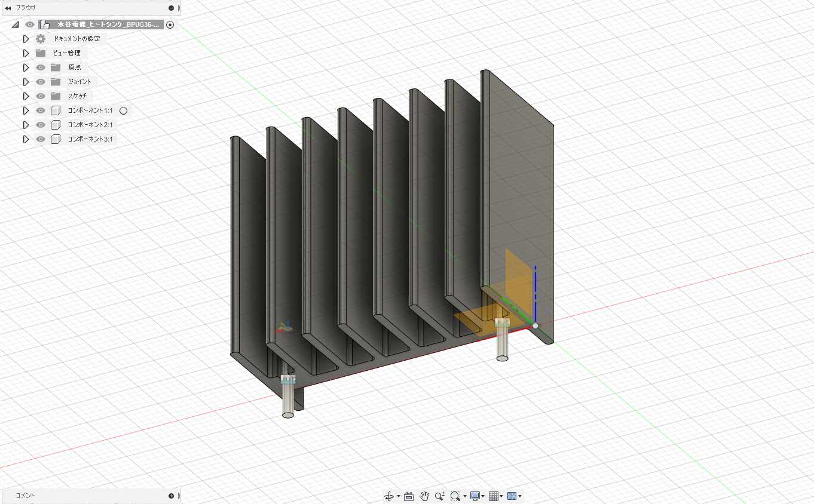Click the Zoom Window tool icon
814x504 pixels.
[456, 496]
